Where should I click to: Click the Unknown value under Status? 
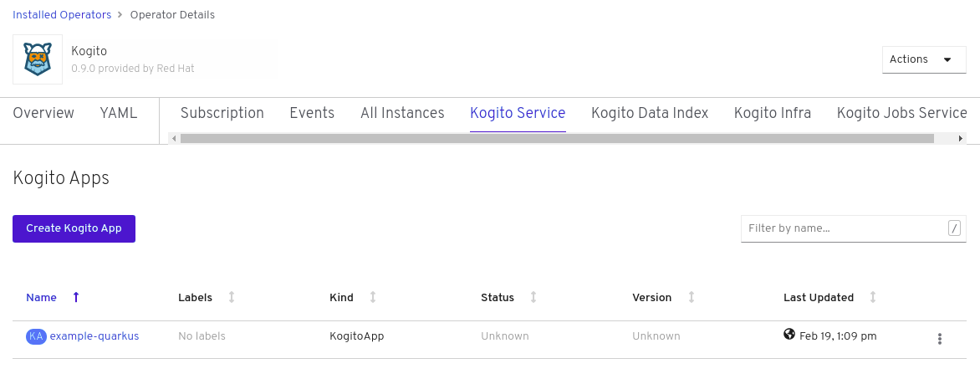(x=505, y=336)
